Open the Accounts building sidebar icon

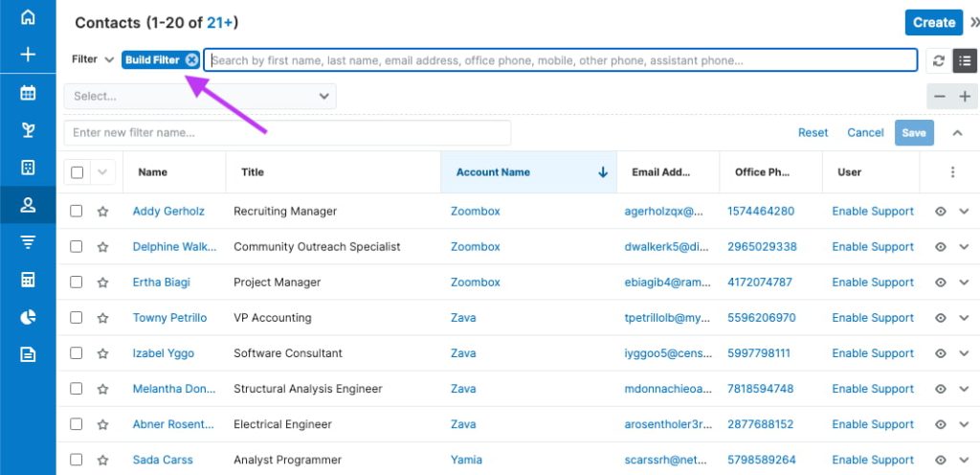pyautogui.click(x=28, y=168)
